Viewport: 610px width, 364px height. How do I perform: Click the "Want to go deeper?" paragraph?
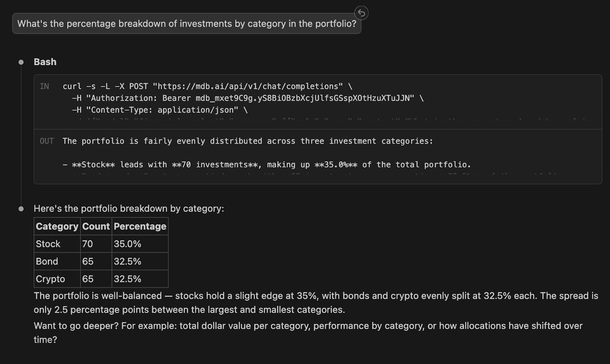coord(308,333)
